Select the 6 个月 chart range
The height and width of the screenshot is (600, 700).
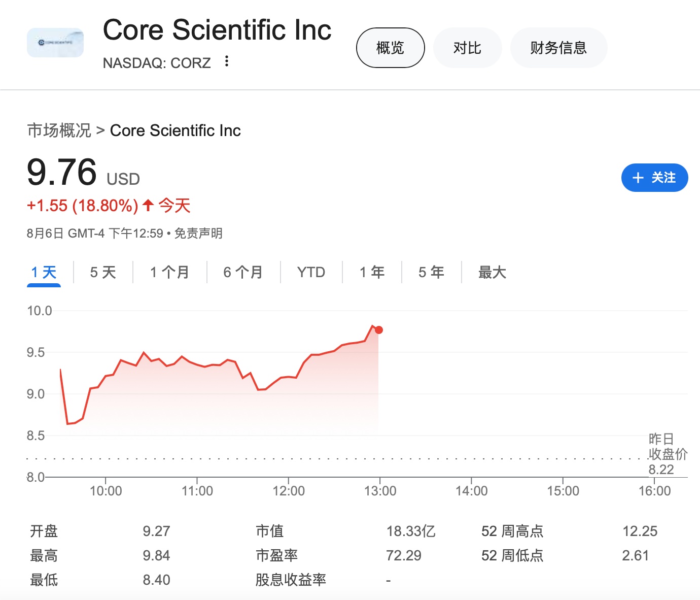point(243,273)
